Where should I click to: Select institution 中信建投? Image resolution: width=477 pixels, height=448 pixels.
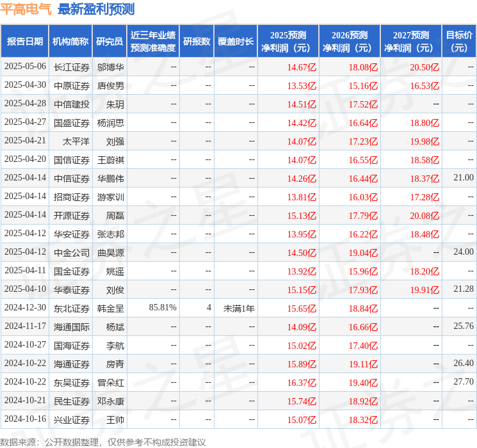pos(72,104)
